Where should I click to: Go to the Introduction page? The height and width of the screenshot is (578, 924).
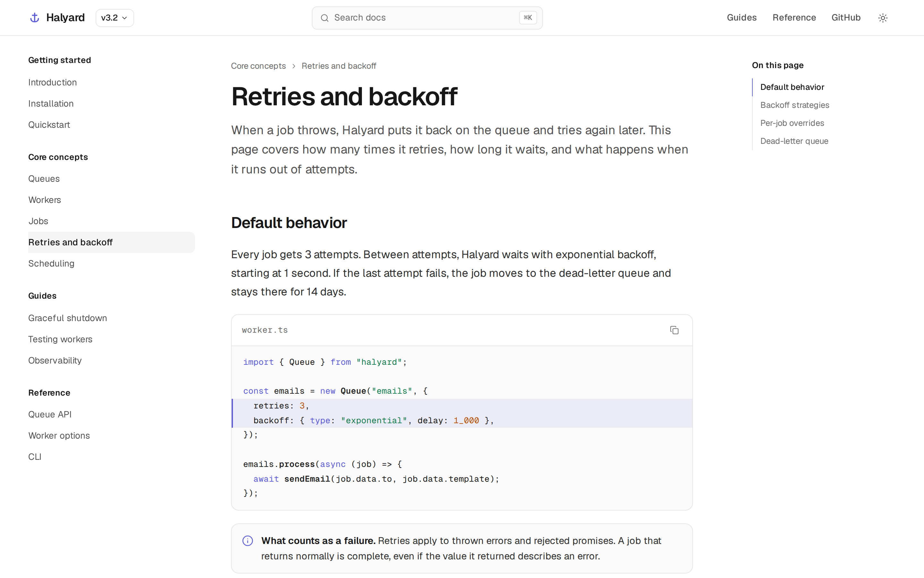52,83
